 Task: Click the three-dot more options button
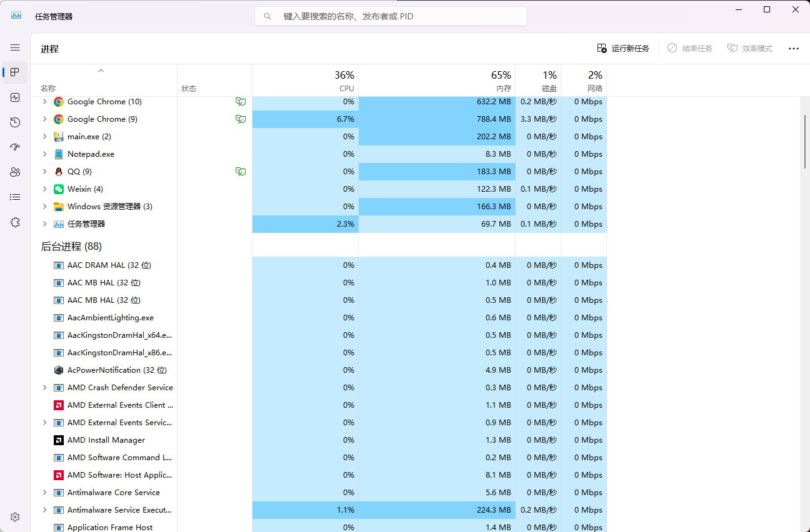pos(793,49)
